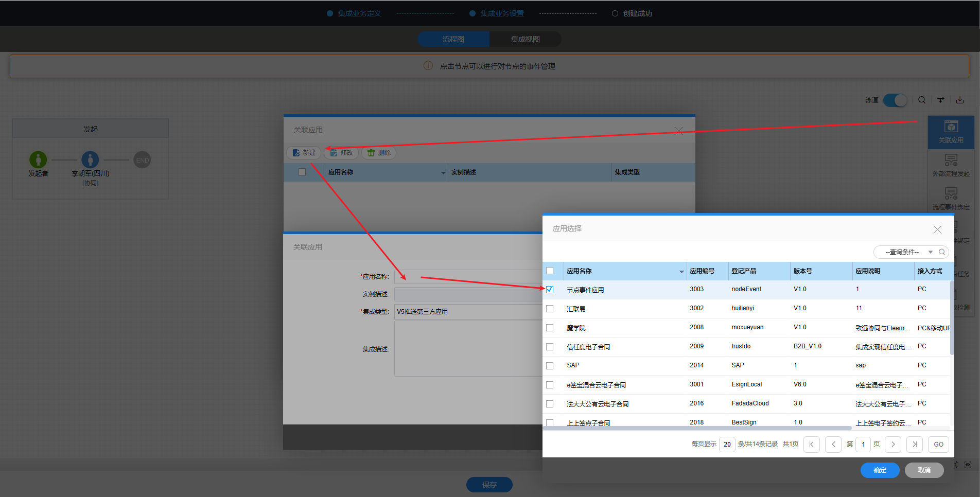Click the per-page count field showing 20
Screen dimensions: 980x497
click(x=727, y=444)
